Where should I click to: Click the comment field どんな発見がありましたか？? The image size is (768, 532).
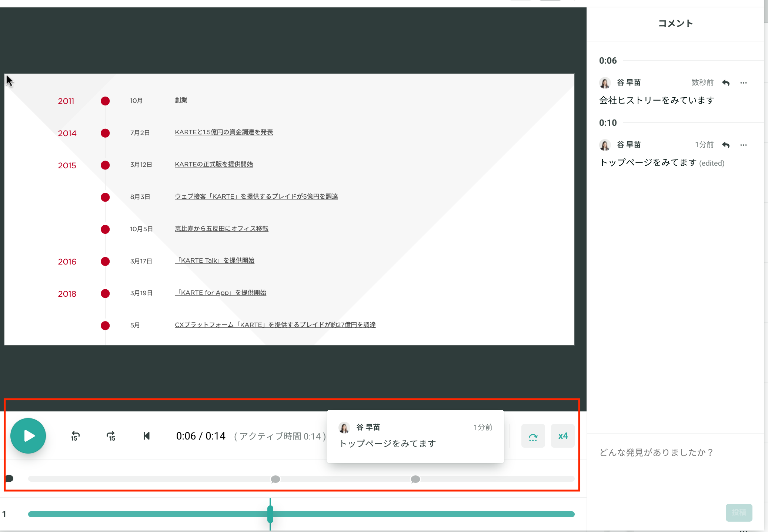coord(675,452)
